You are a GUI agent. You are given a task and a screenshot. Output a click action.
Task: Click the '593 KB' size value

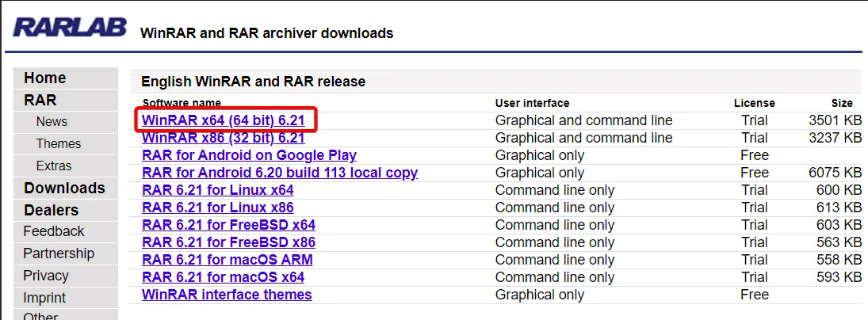[839, 277]
